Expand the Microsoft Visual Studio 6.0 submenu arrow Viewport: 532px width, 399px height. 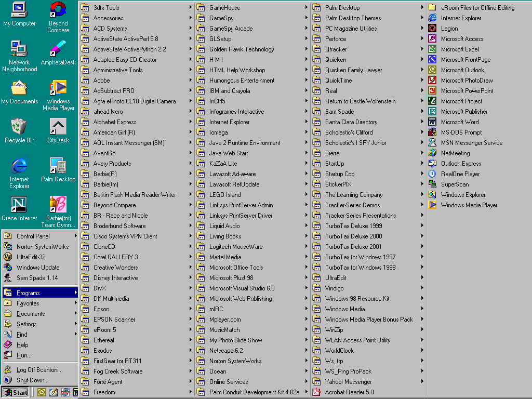pos(307,288)
